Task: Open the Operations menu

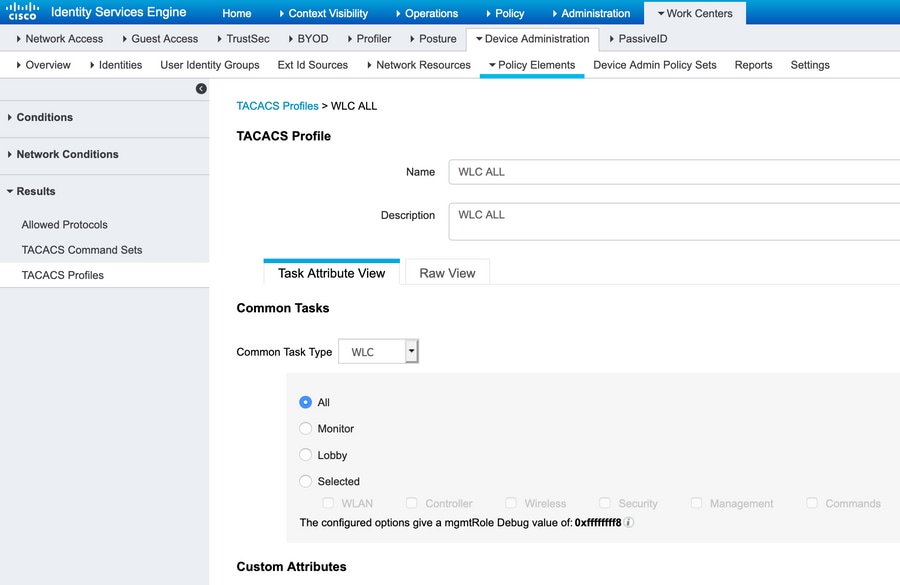Action: (426, 13)
